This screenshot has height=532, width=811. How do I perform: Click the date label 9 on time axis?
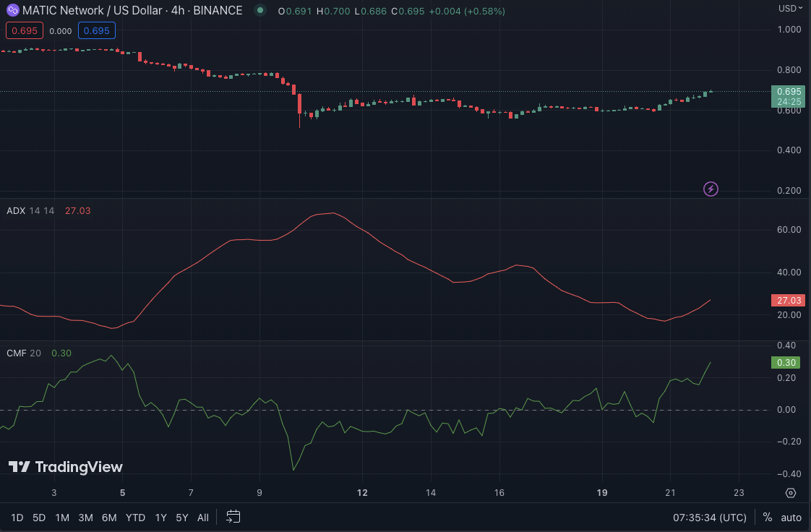[x=259, y=493]
